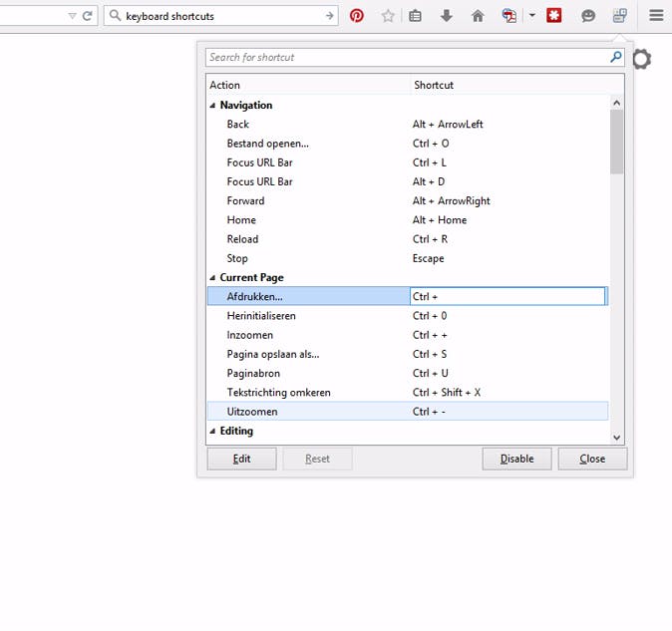
Task: Click the Pinterest toolbar icon
Action: point(357,16)
